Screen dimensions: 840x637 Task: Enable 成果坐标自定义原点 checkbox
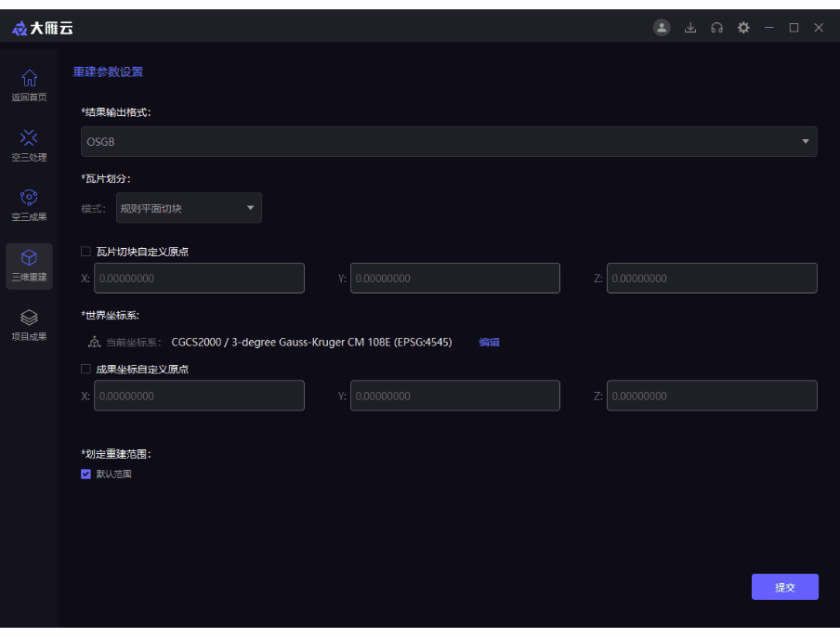pos(85,369)
